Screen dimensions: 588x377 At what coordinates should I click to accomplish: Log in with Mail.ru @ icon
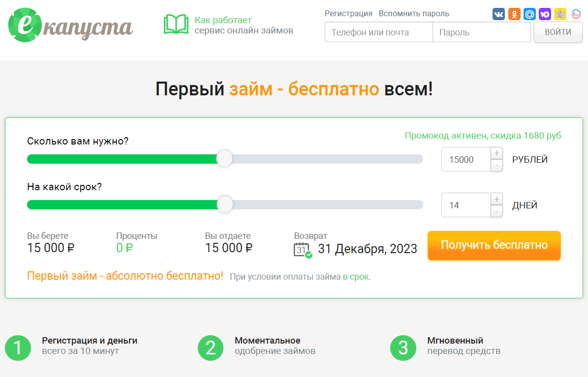pyautogui.click(x=529, y=14)
